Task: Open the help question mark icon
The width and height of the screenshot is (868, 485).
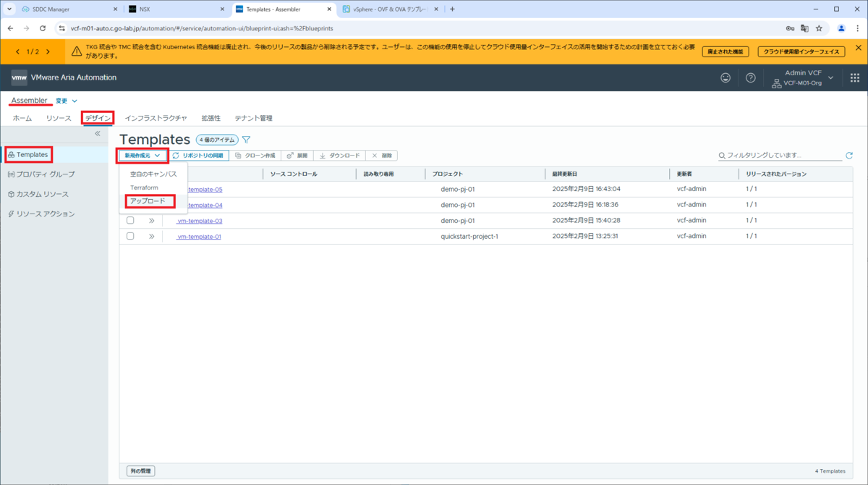Action: (751, 77)
